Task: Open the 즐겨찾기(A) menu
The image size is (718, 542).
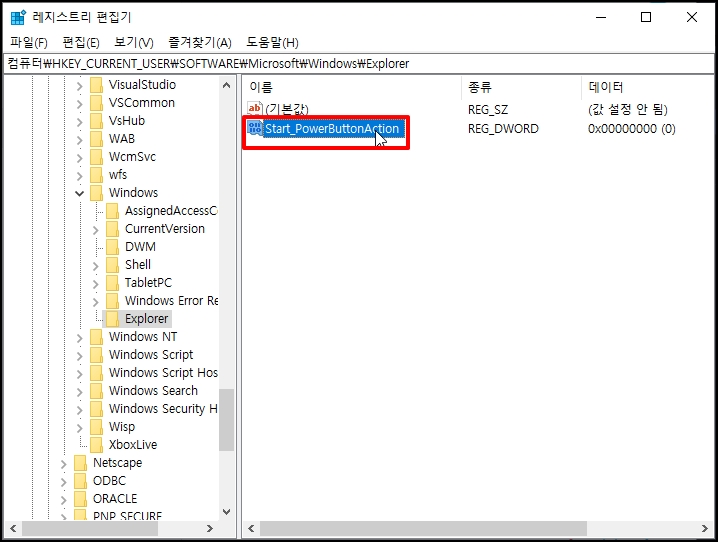Action: (200, 43)
